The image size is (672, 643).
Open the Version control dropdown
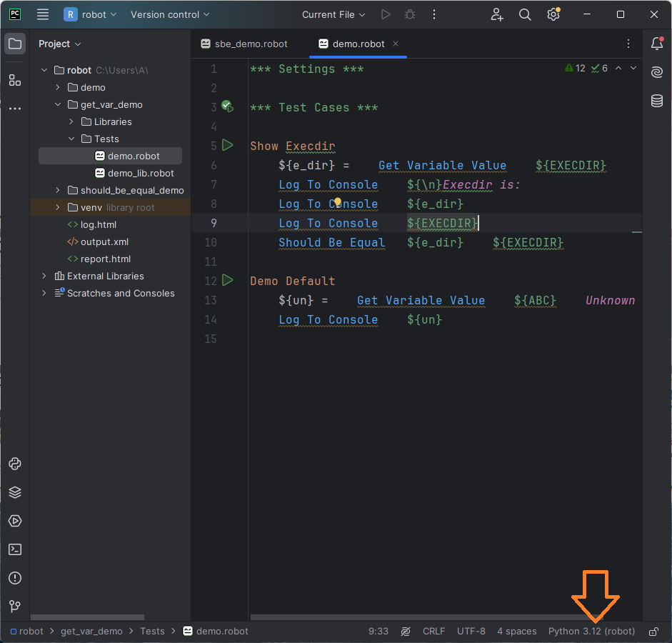[170, 14]
